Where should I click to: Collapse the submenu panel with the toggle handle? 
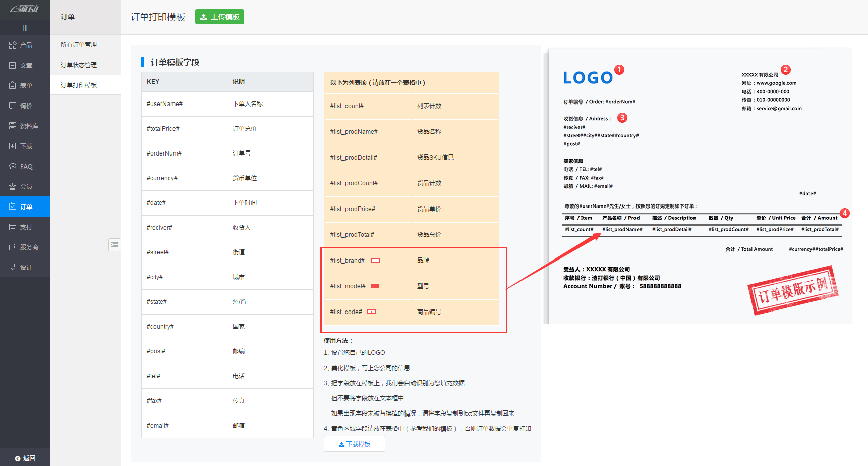pyautogui.click(x=114, y=245)
